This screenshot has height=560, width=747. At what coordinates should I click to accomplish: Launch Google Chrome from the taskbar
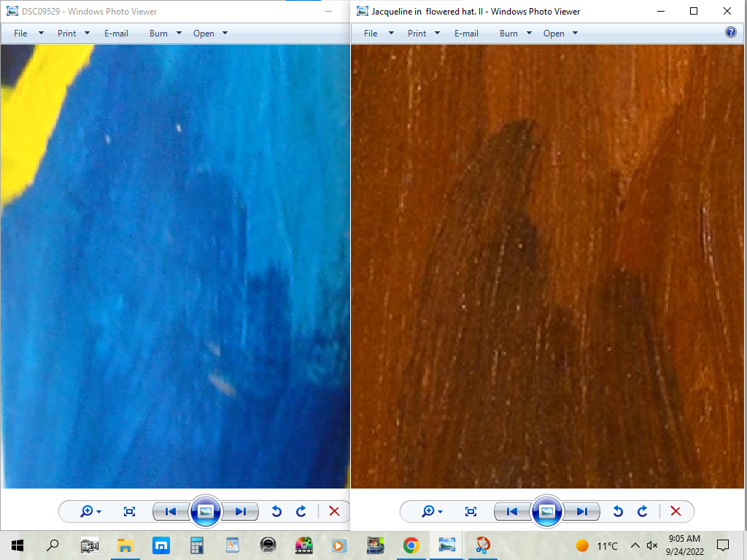click(411, 545)
